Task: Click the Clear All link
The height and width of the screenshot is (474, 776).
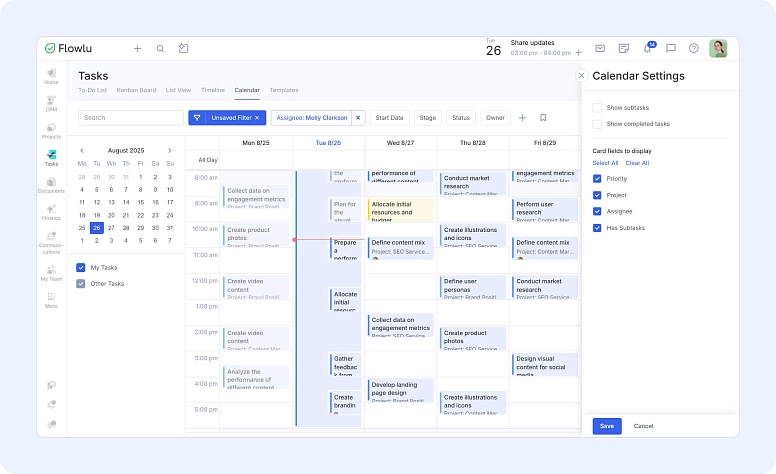Action: point(637,163)
